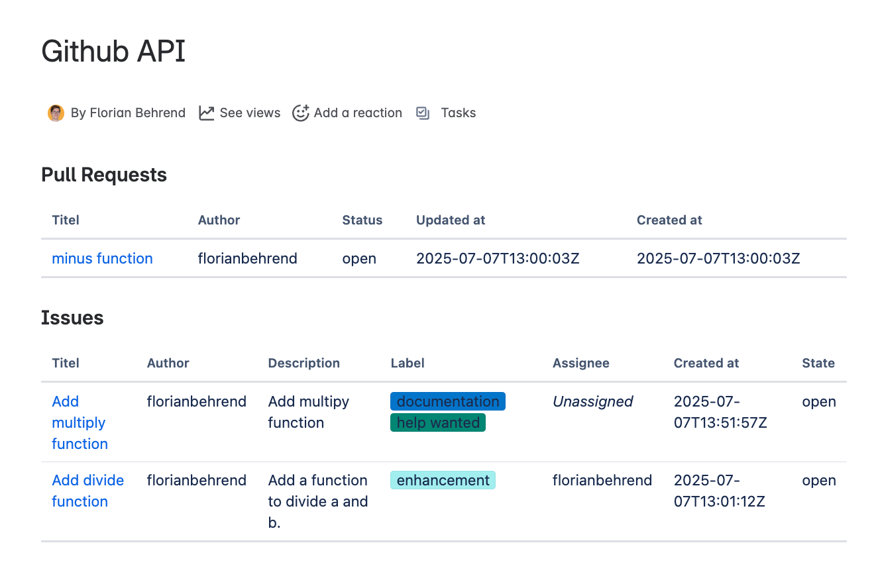The height and width of the screenshot is (588, 876).
Task: Open the Add a reaction smiley icon
Action: [x=301, y=113]
